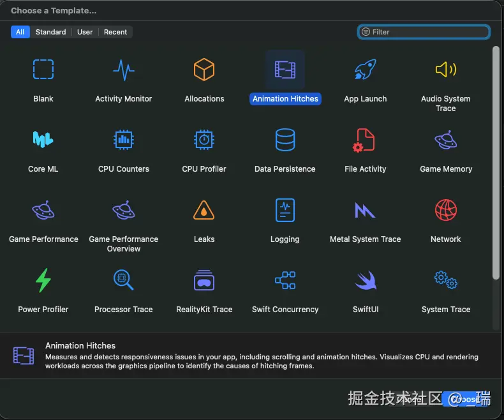
Task: Click the Animation Hitches label
Action: point(285,99)
